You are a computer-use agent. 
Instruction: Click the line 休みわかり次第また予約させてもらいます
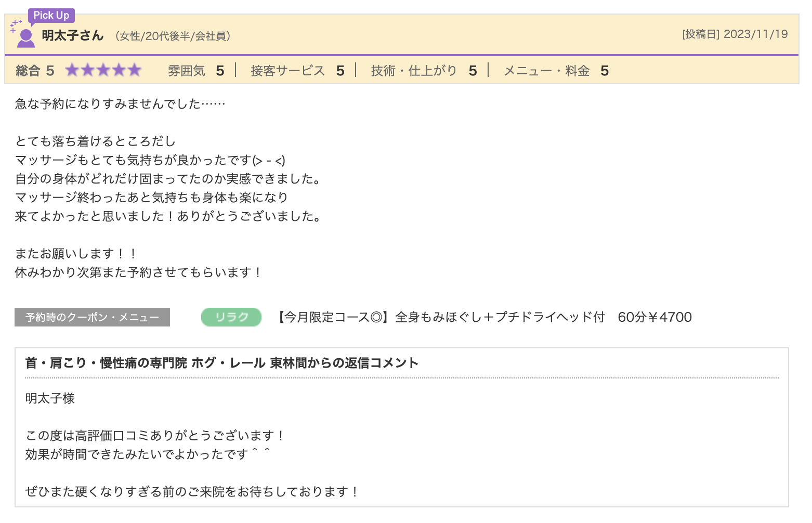click(x=139, y=272)
